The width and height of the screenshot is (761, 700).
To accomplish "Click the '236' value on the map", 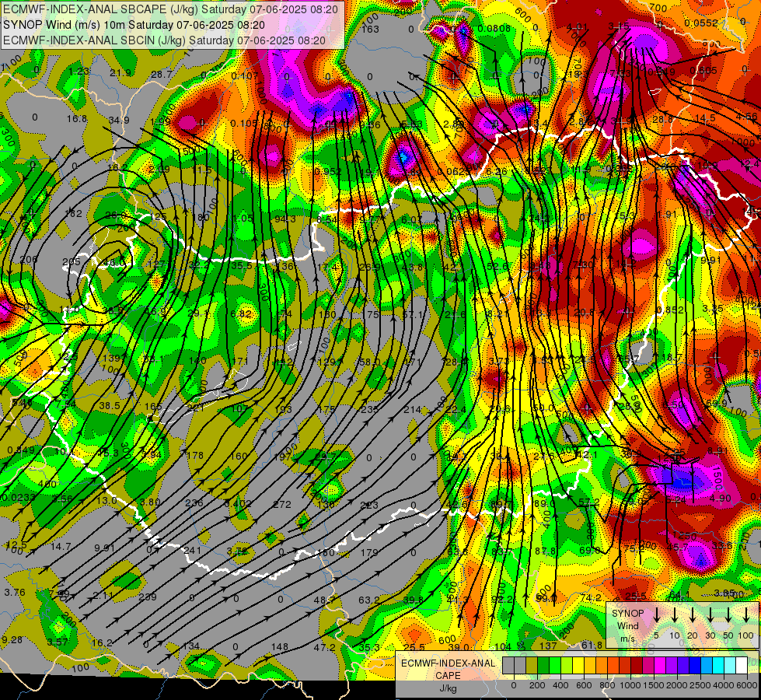I will coord(194,502).
